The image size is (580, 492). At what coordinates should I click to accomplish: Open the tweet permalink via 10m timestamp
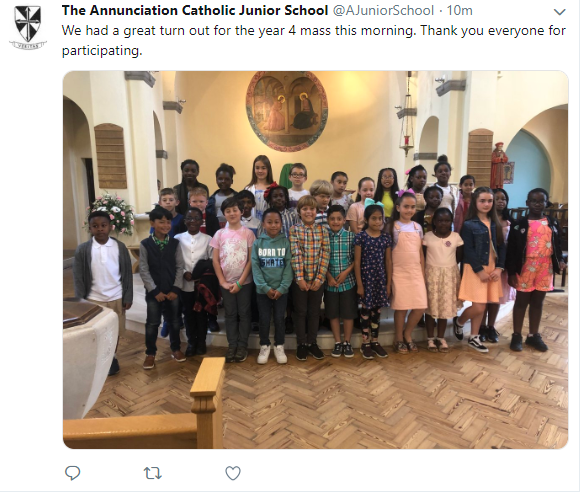pos(459,11)
